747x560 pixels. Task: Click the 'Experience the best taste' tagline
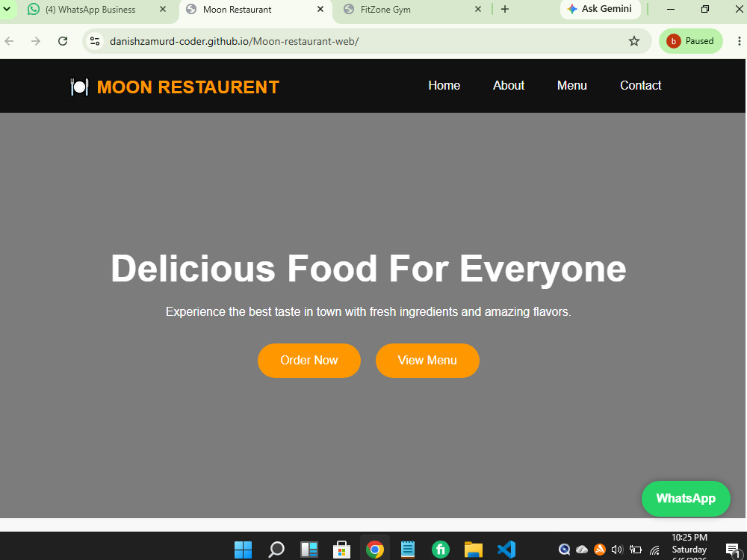point(368,312)
